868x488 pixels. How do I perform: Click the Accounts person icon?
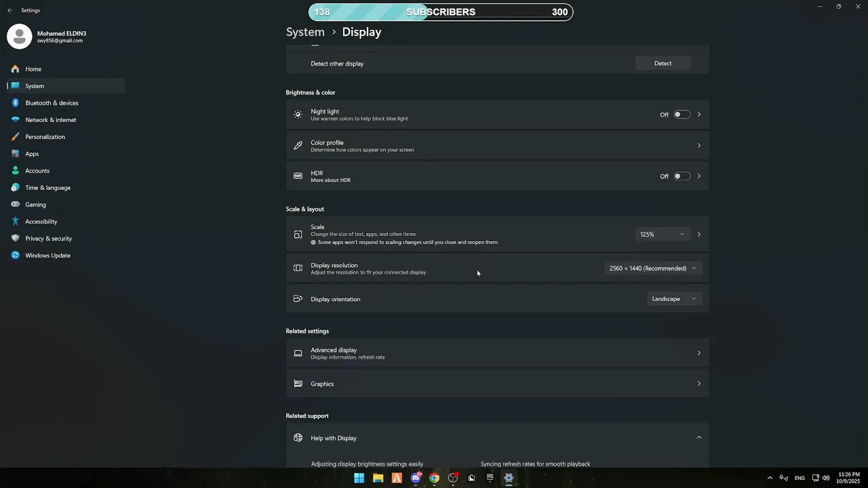(x=15, y=171)
